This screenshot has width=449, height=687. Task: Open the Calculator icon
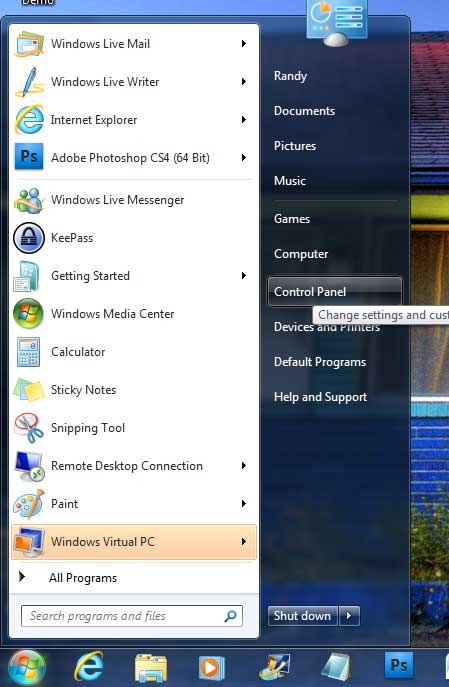tap(28, 352)
